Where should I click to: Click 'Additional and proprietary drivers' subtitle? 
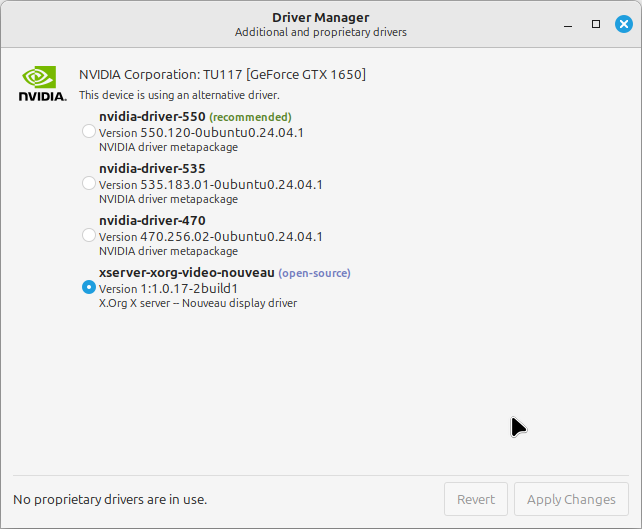(321, 32)
